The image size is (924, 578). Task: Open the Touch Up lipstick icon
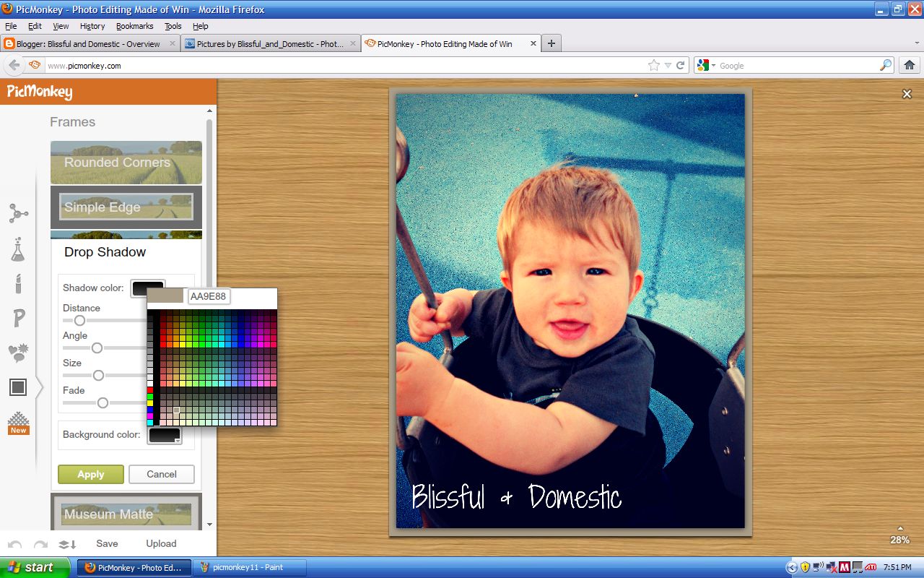click(18, 283)
